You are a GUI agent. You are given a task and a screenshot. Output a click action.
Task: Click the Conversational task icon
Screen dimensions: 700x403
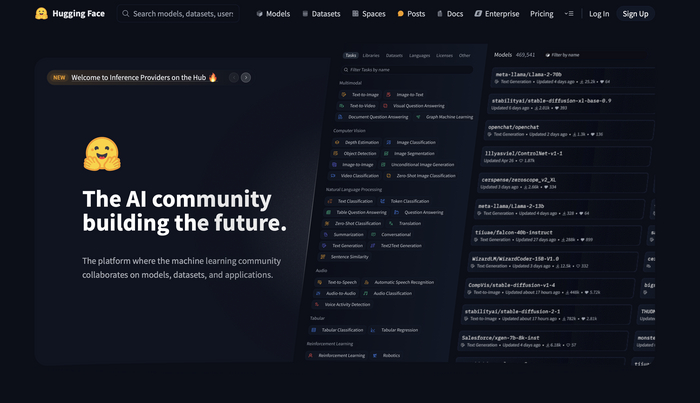(373, 234)
